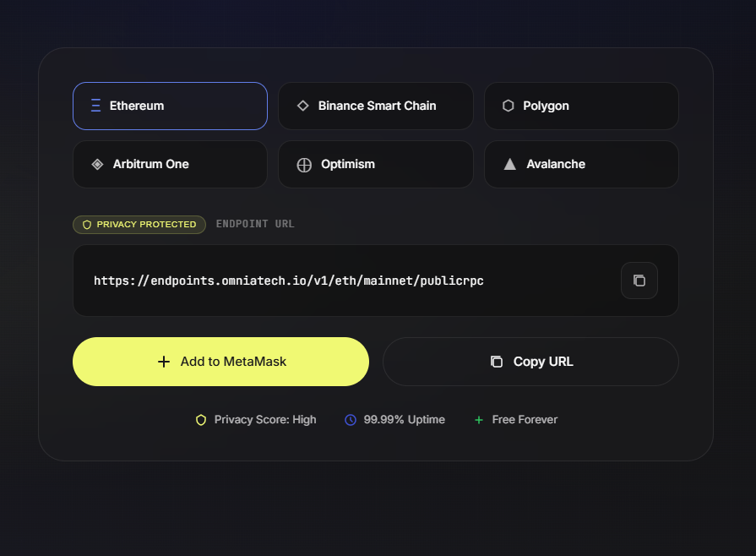
Task: Click the Polygon hexagon icon
Action: [x=509, y=106]
